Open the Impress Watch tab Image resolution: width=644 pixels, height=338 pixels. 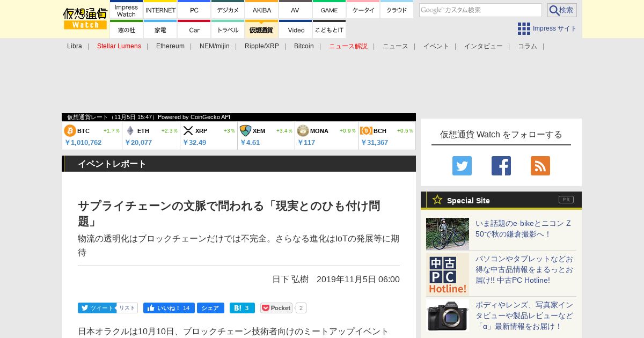tap(127, 10)
